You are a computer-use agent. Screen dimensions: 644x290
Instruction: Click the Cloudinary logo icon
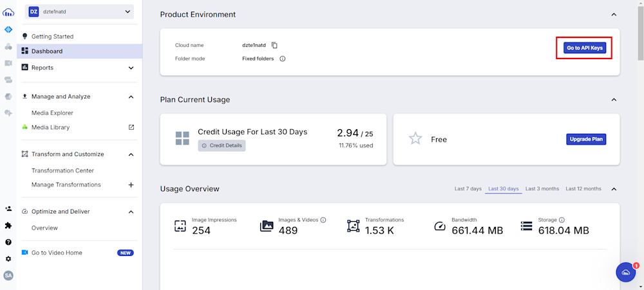8,12
